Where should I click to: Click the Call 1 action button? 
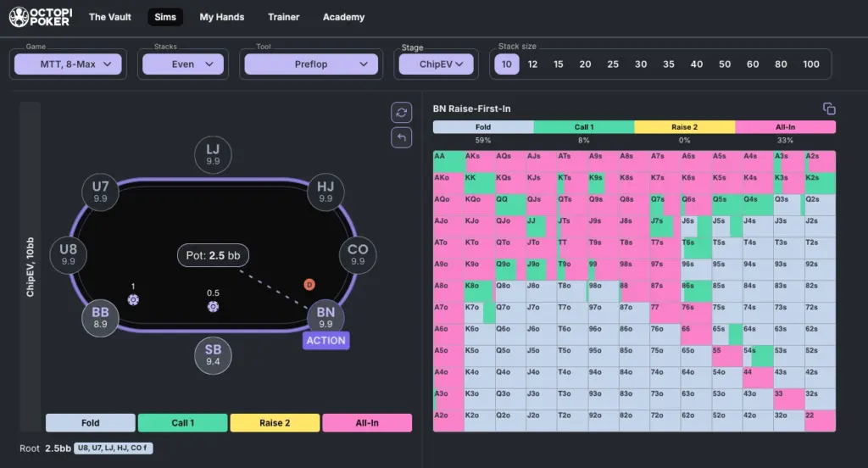pos(183,422)
